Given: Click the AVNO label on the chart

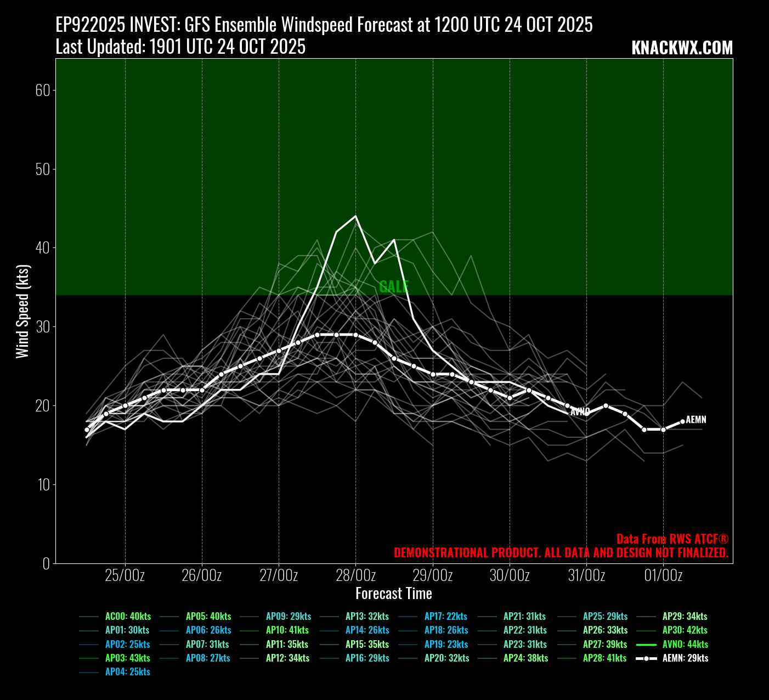Looking at the screenshot, I should pyautogui.click(x=580, y=411).
